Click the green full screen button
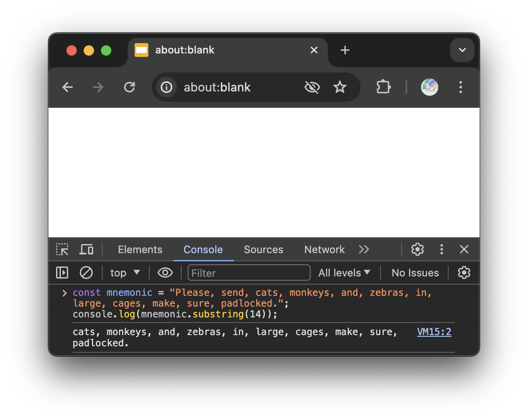 tap(106, 50)
